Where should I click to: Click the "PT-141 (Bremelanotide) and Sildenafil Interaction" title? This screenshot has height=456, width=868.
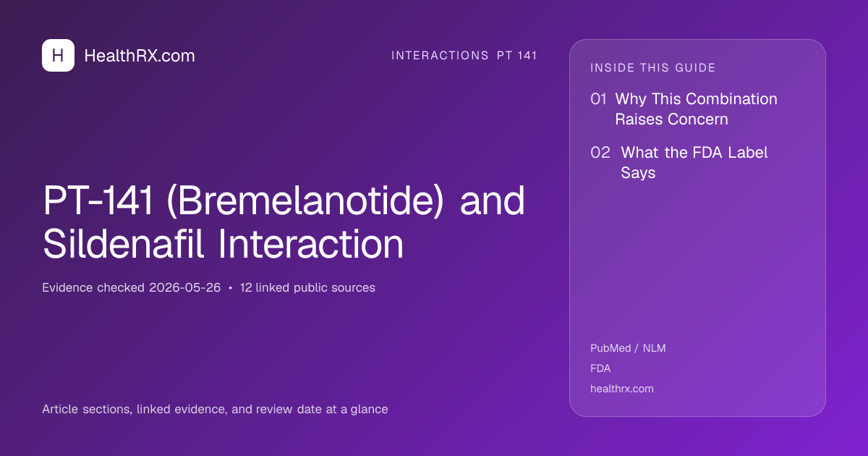[284, 222]
